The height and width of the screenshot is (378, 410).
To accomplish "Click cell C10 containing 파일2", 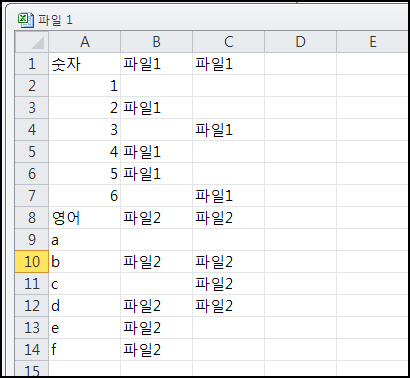I will (x=228, y=262).
